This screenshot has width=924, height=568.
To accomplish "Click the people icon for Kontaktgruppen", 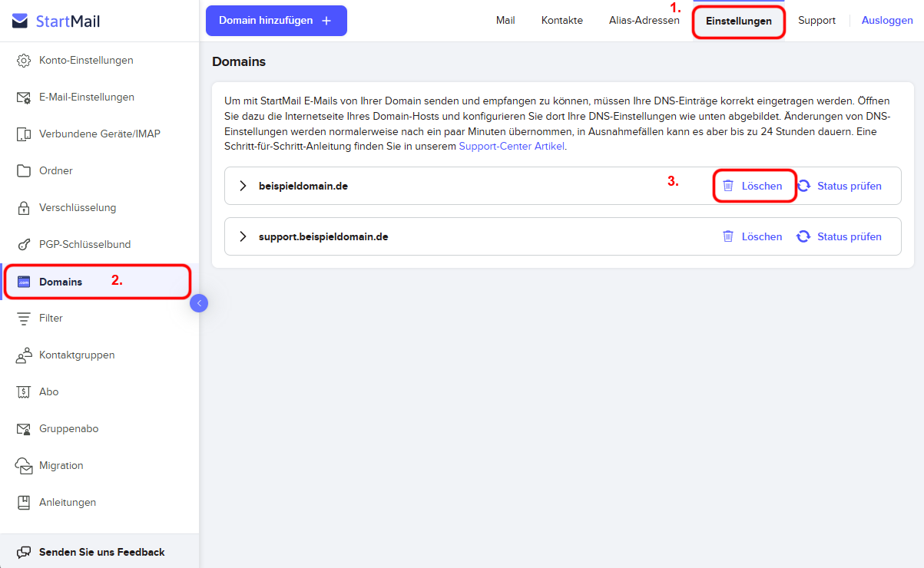I will [24, 355].
